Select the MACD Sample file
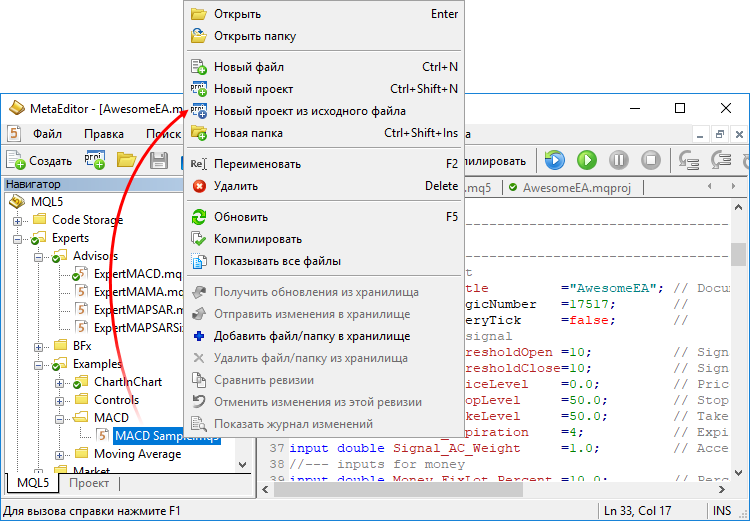The image size is (750, 521). pyautogui.click(x=167, y=436)
